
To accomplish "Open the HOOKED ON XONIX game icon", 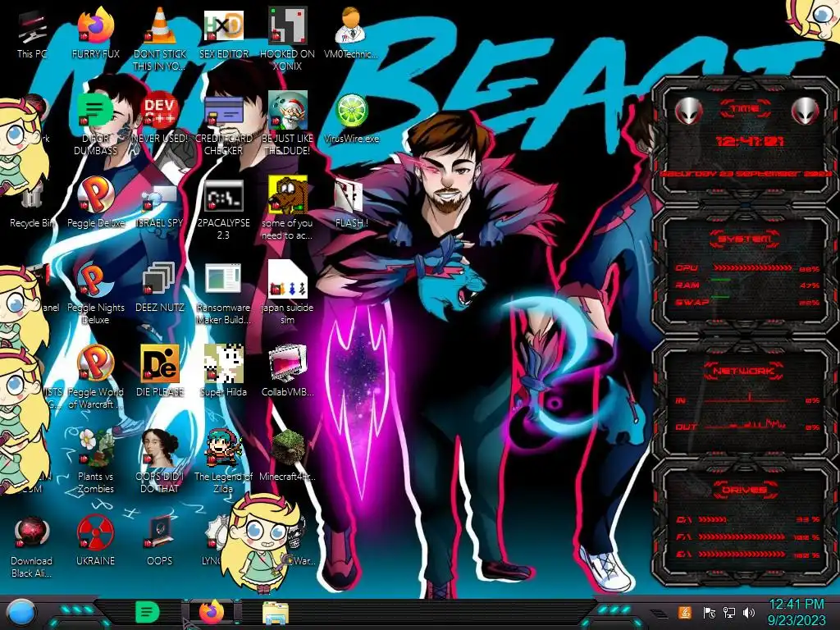I will (288, 25).
